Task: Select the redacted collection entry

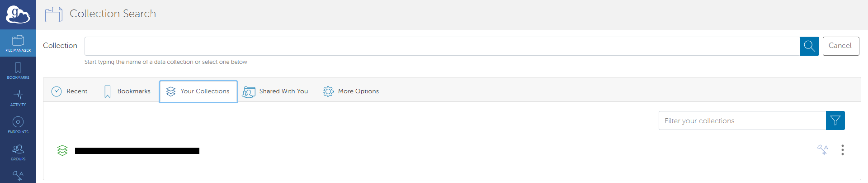Action: coord(137,151)
